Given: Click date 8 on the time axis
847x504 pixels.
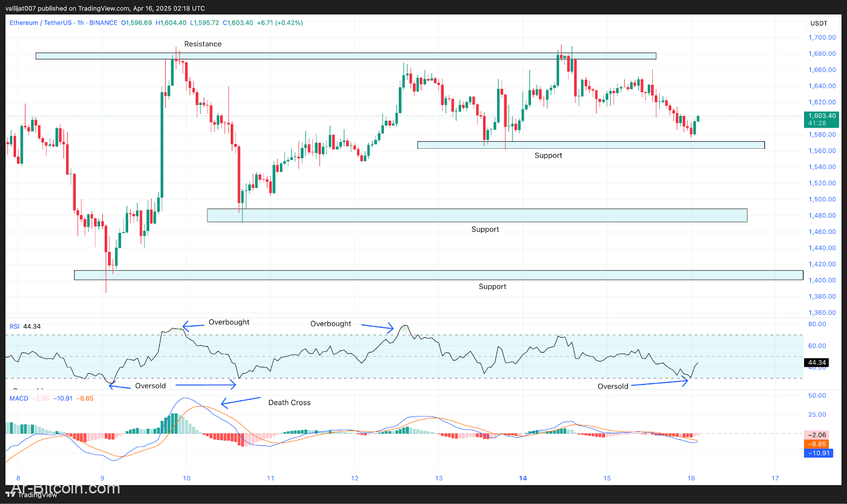Looking at the screenshot, I should pos(19,478).
